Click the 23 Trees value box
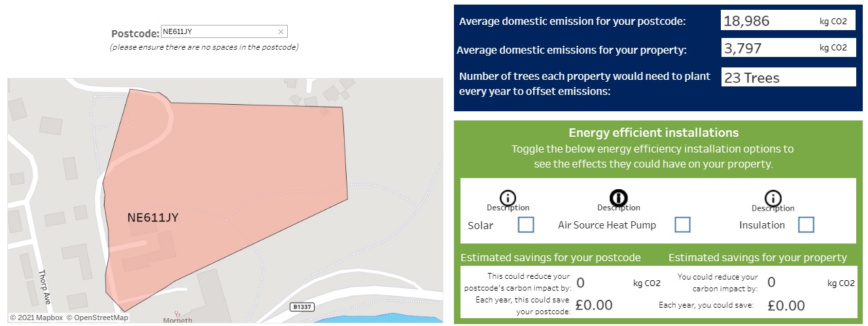 (752, 77)
